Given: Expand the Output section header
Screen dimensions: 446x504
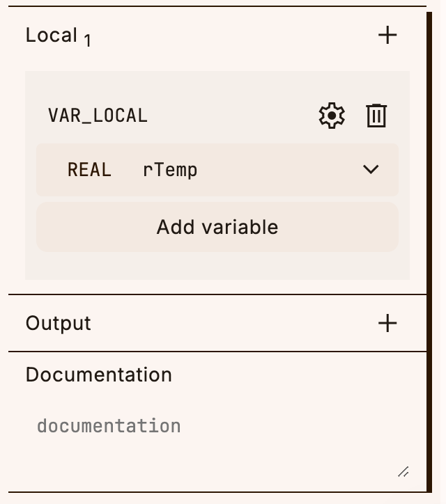Looking at the screenshot, I should tap(59, 323).
